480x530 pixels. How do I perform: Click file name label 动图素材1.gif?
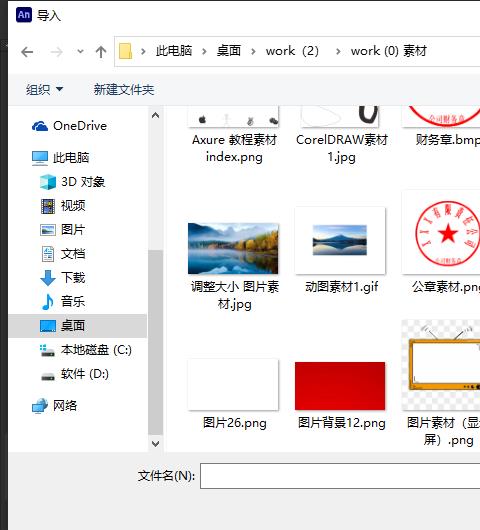point(341,287)
